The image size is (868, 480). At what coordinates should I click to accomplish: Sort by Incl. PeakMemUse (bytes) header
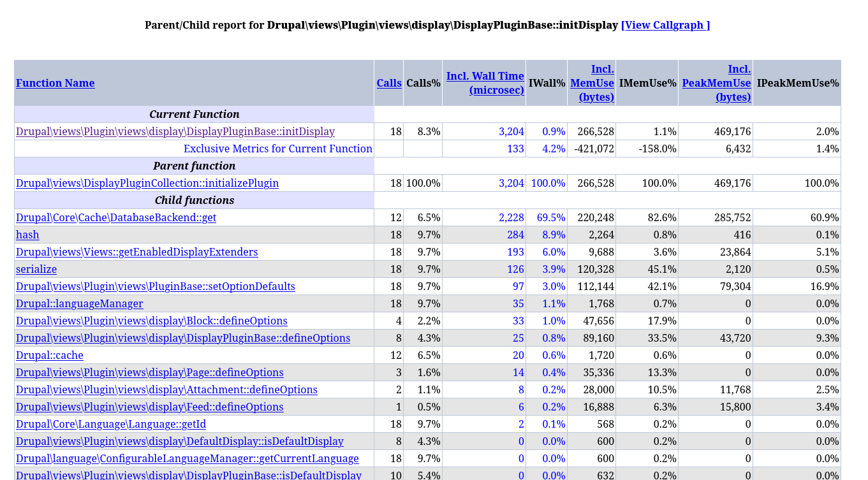pos(716,83)
